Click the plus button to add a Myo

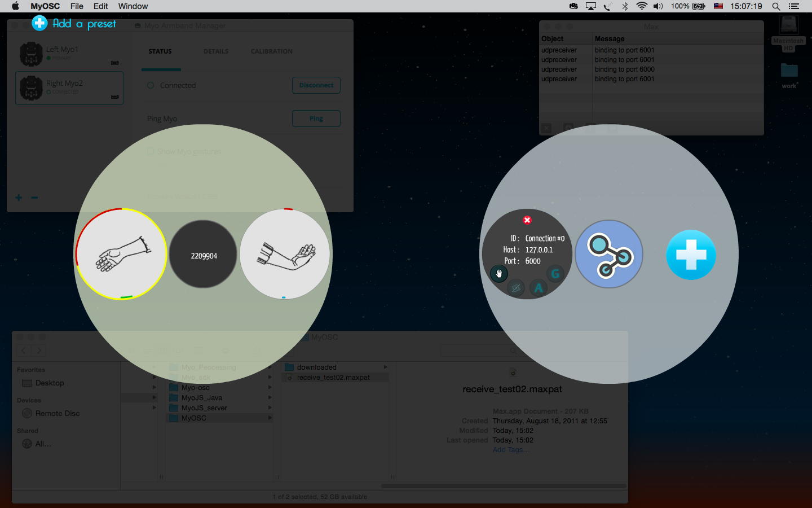[x=19, y=198]
